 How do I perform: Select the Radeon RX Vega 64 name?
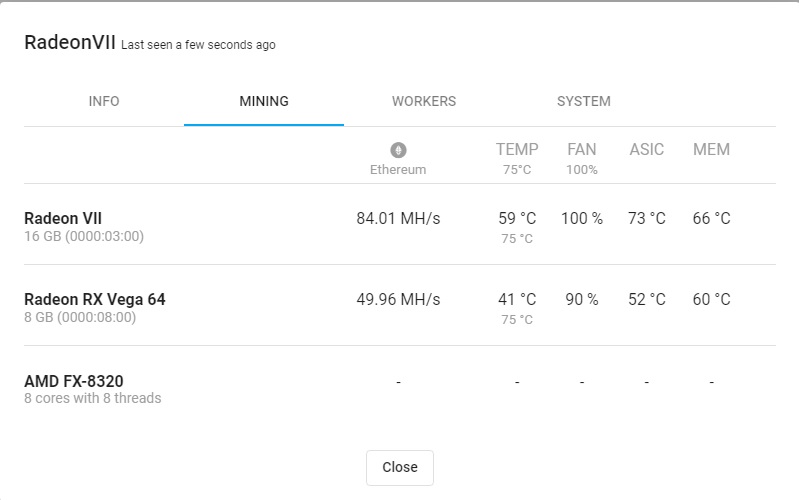click(x=95, y=300)
